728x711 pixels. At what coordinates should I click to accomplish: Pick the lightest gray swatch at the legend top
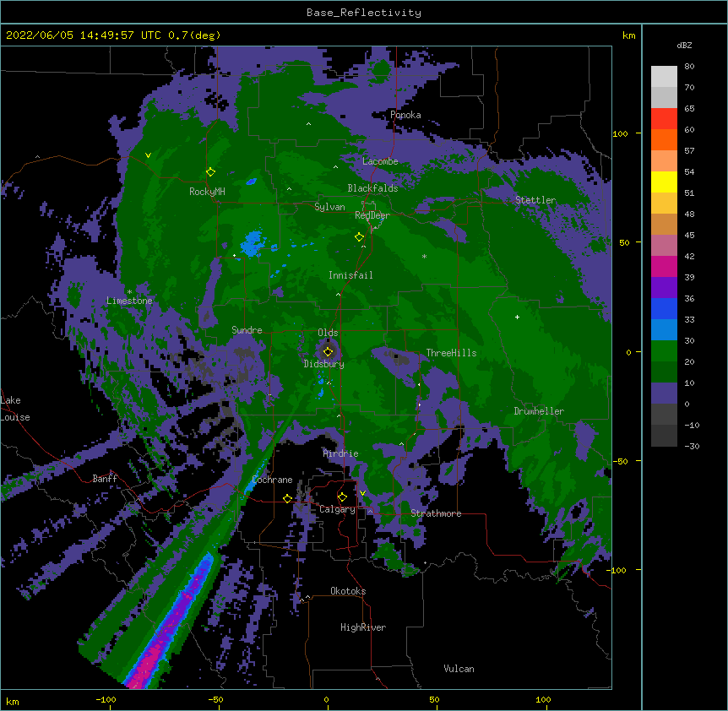(x=664, y=76)
